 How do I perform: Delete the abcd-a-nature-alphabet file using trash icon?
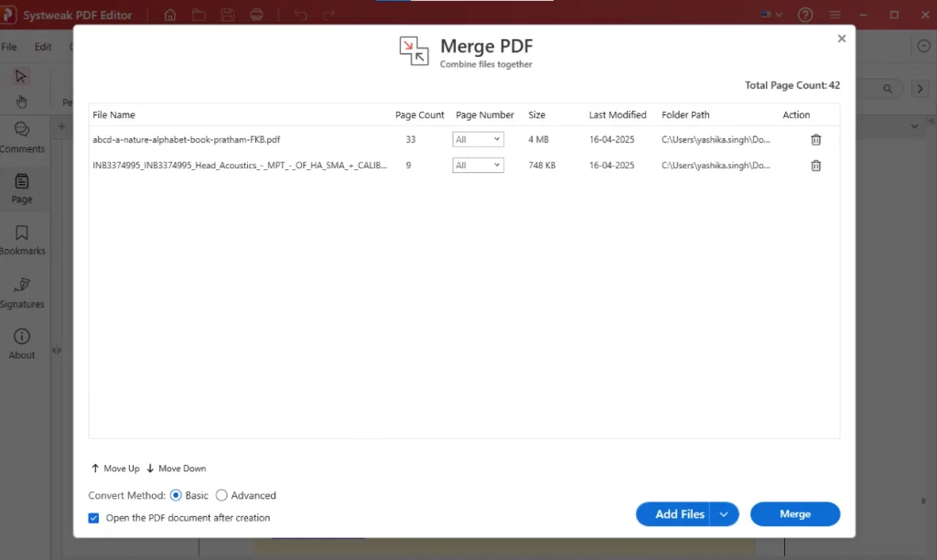coord(815,139)
